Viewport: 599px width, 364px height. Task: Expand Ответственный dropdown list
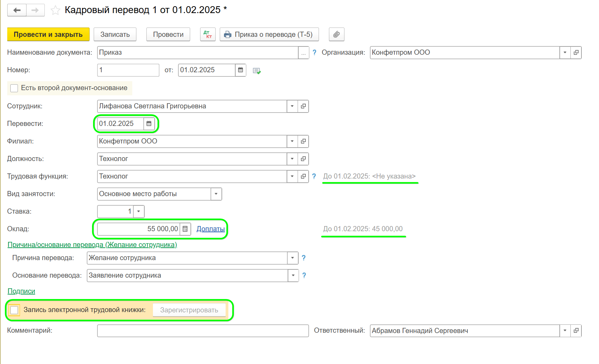pyautogui.click(x=565, y=331)
